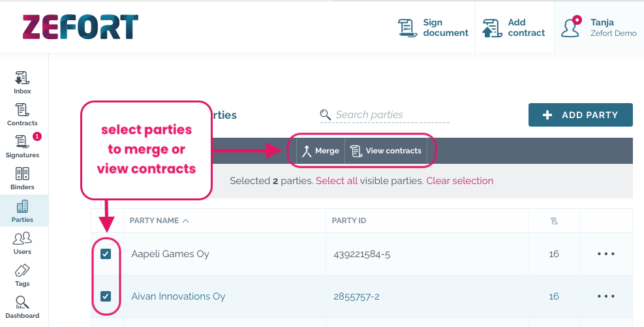Click the Zefort logo

click(x=80, y=27)
